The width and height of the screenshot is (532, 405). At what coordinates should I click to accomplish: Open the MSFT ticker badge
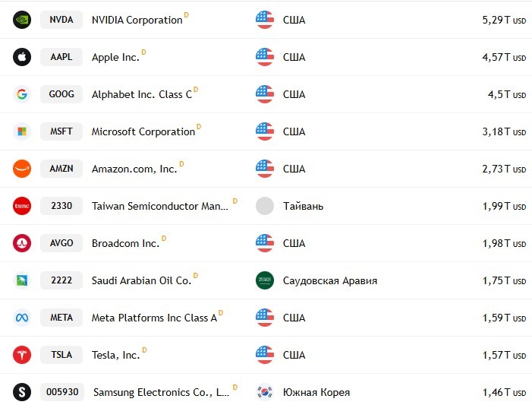61,131
